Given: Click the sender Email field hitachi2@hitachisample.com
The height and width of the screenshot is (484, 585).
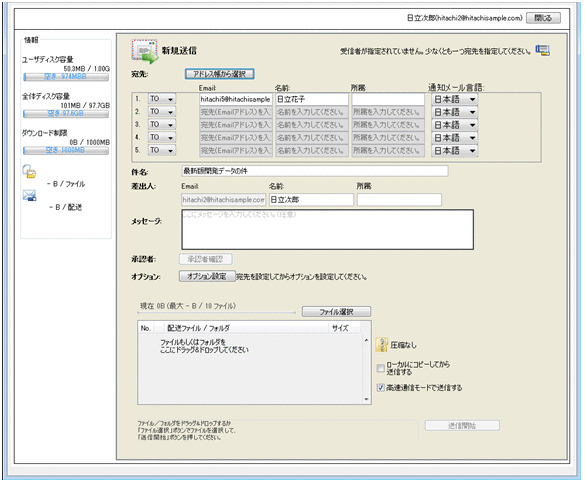Looking at the screenshot, I should coord(224,200).
